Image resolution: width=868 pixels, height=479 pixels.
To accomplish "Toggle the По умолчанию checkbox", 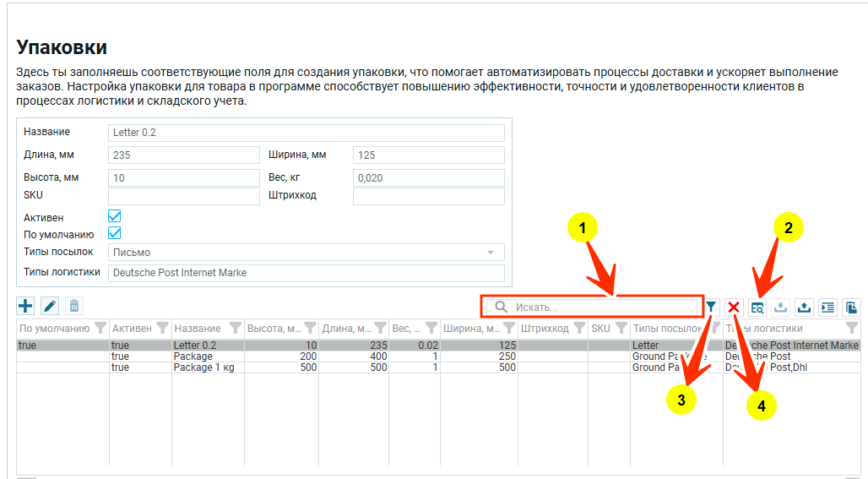I will pos(115,234).
